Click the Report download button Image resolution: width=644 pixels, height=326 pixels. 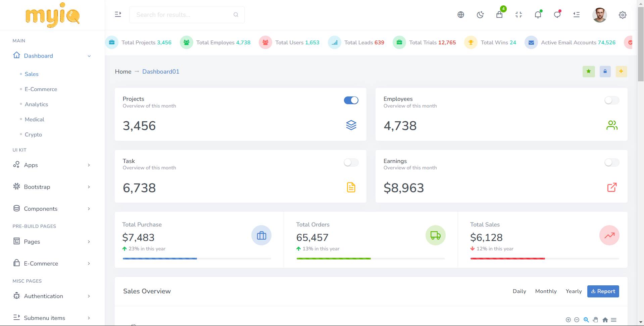pos(603,291)
